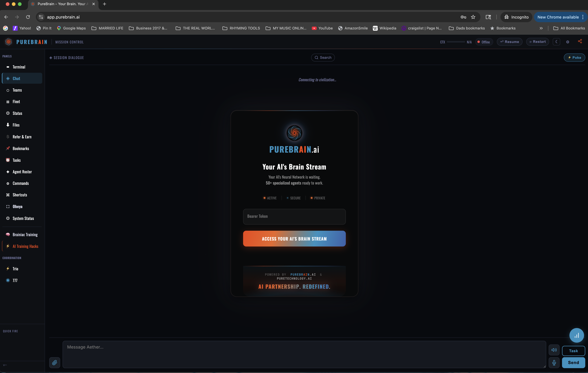588x373 pixels.
Task: Open the MARRIED LIFE bookmarks folder
Action: coord(107,28)
